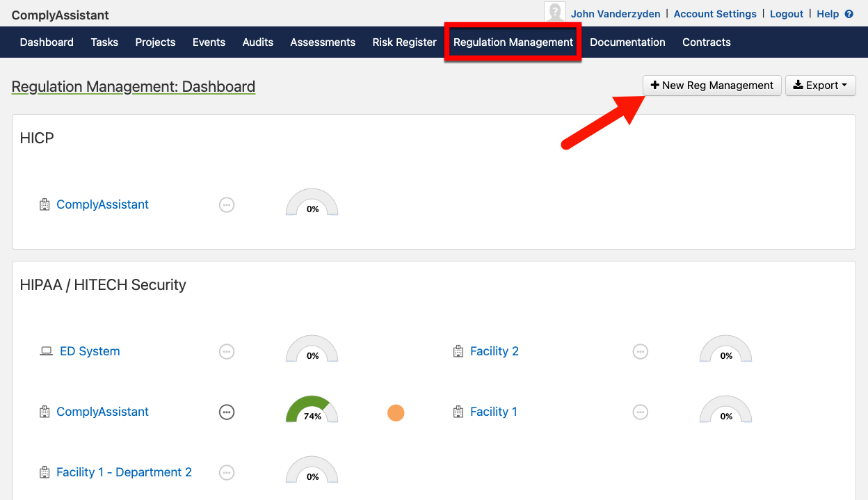Click the laptop icon beside ED System
The height and width of the screenshot is (500, 868).
click(x=46, y=351)
